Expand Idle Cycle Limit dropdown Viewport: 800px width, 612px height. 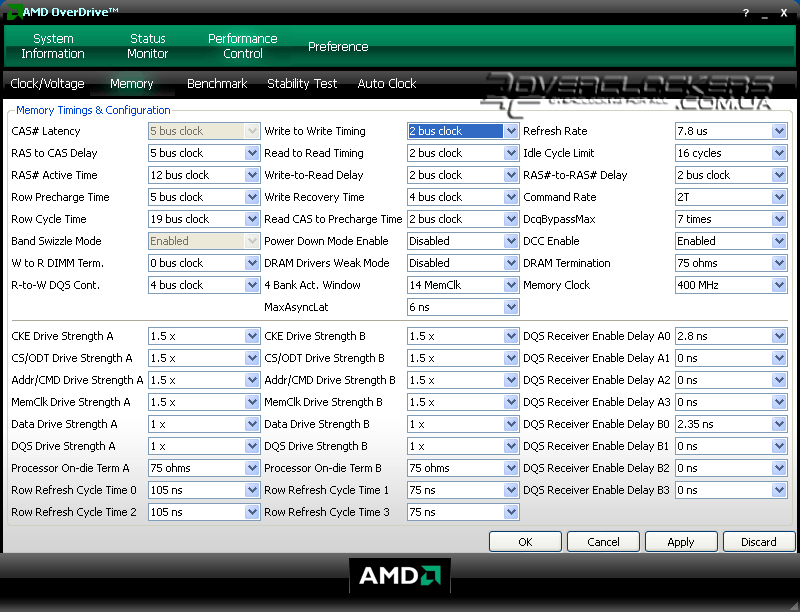coord(779,153)
